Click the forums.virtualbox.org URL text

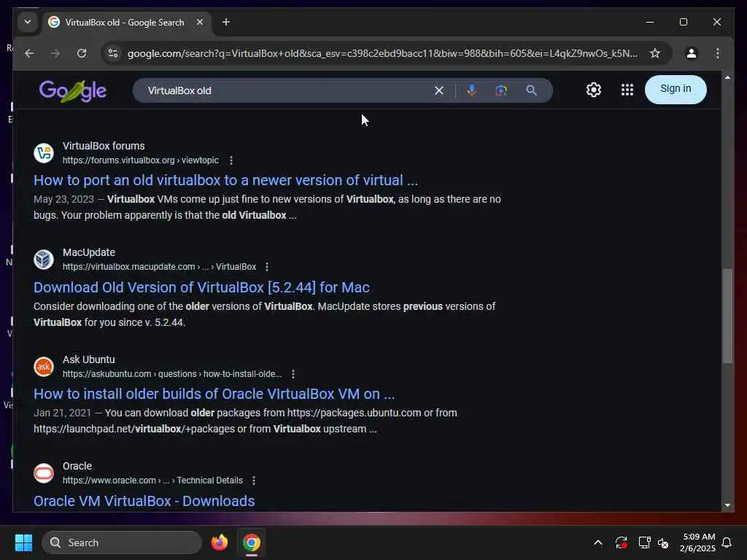coord(141,160)
